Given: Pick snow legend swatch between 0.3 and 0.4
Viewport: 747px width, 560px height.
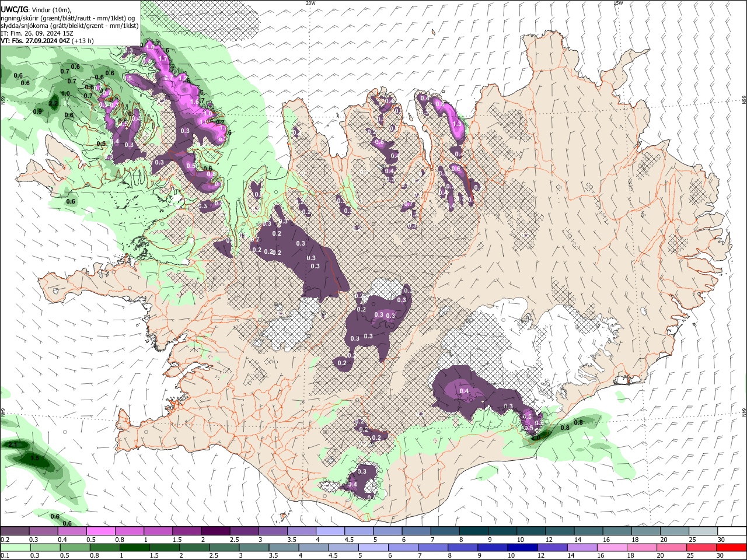Looking at the screenshot, I should 43,531.
